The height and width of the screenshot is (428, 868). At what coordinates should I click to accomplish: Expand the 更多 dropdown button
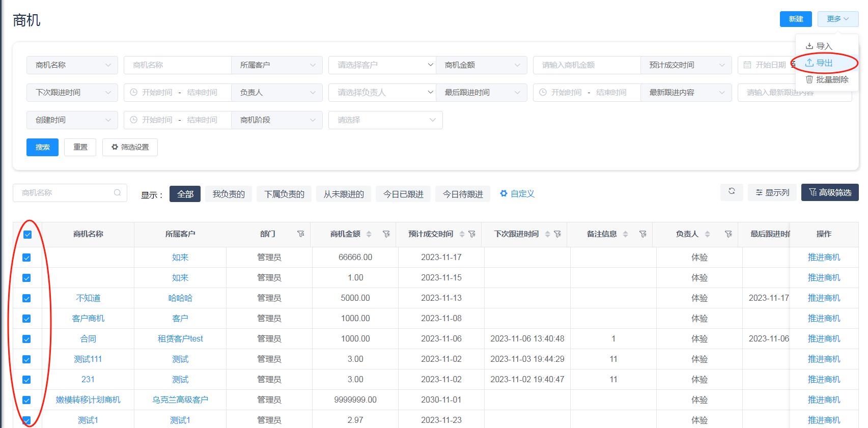click(x=837, y=19)
